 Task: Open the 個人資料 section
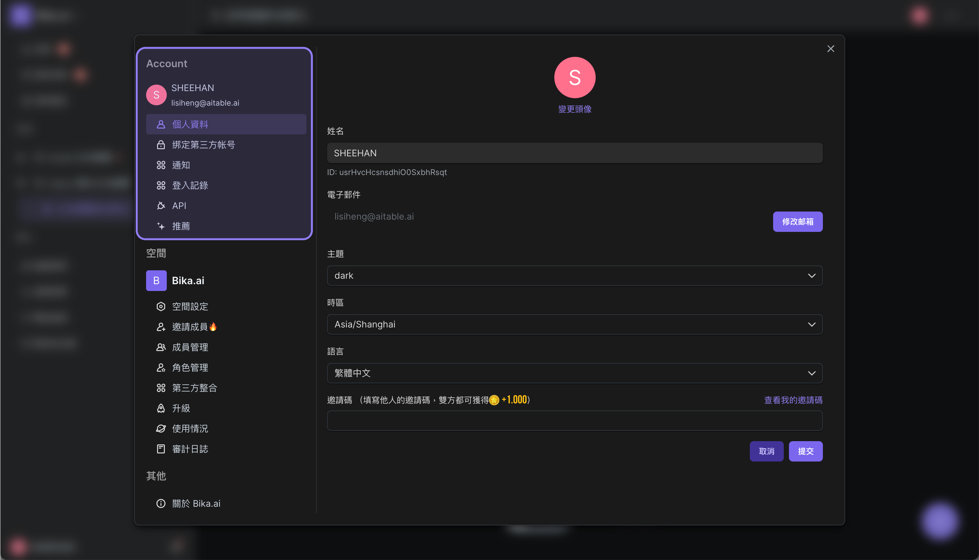[x=226, y=124]
